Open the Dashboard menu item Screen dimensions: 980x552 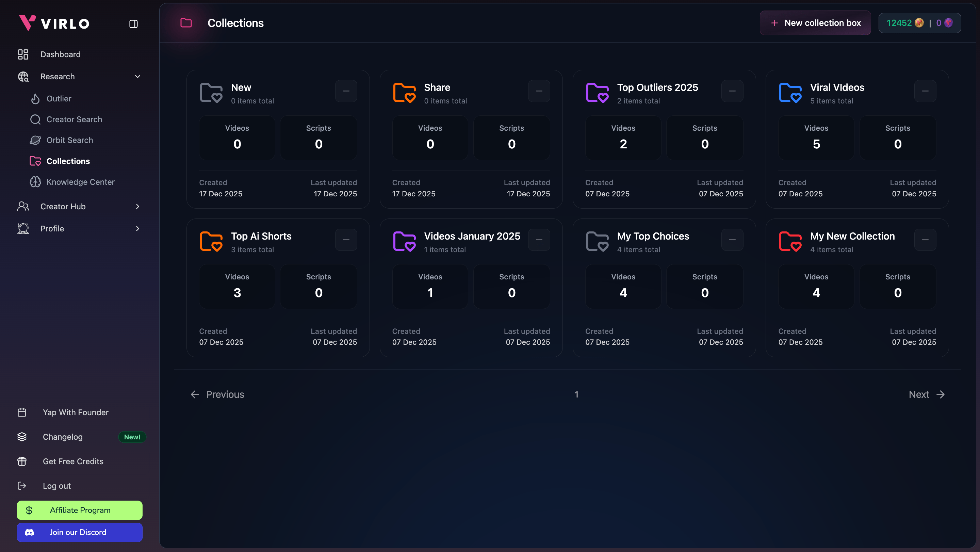[x=61, y=54]
